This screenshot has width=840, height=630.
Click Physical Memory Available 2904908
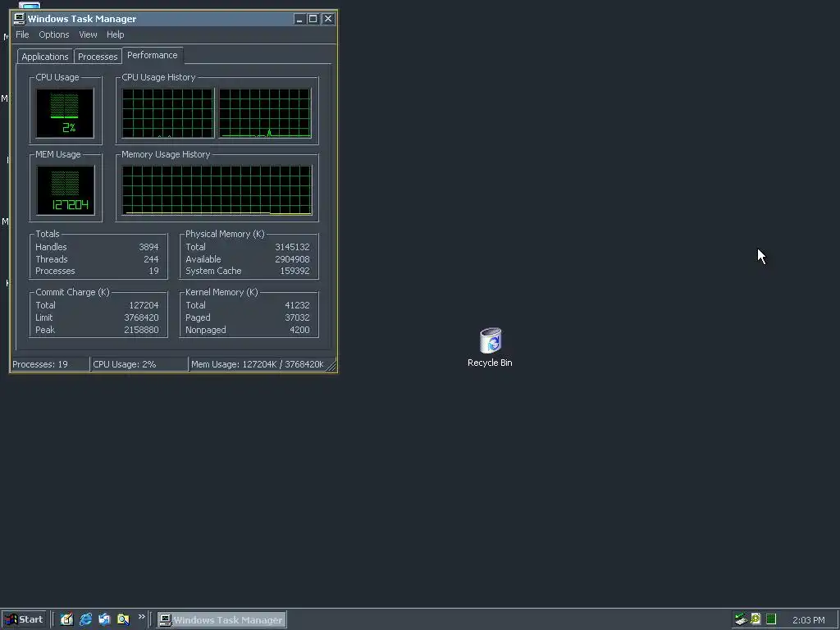pyautogui.click(x=292, y=259)
